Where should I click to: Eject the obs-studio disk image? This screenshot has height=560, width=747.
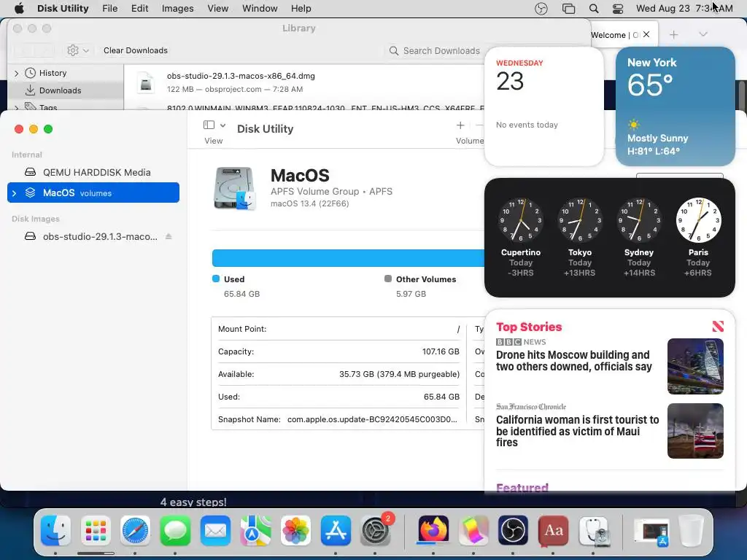click(x=169, y=236)
